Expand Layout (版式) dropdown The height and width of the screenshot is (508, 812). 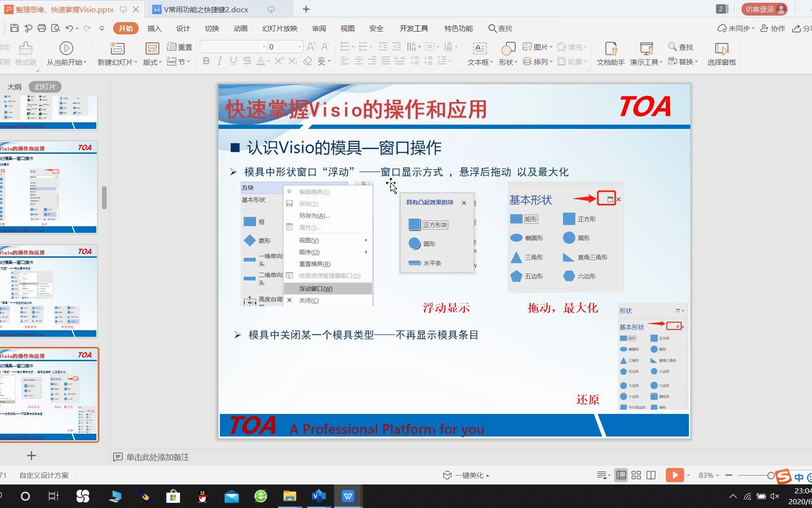click(x=152, y=62)
